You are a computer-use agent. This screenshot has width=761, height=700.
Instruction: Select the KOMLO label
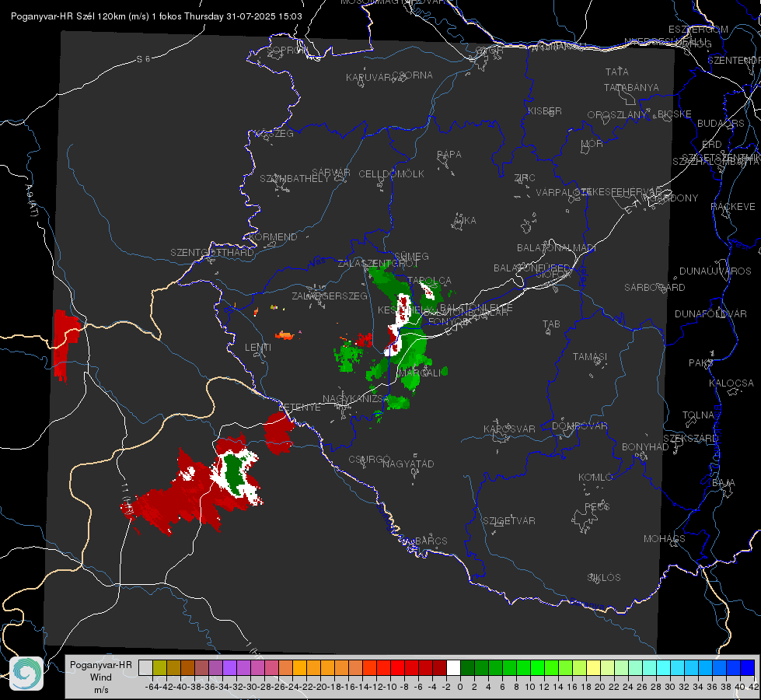click(595, 478)
